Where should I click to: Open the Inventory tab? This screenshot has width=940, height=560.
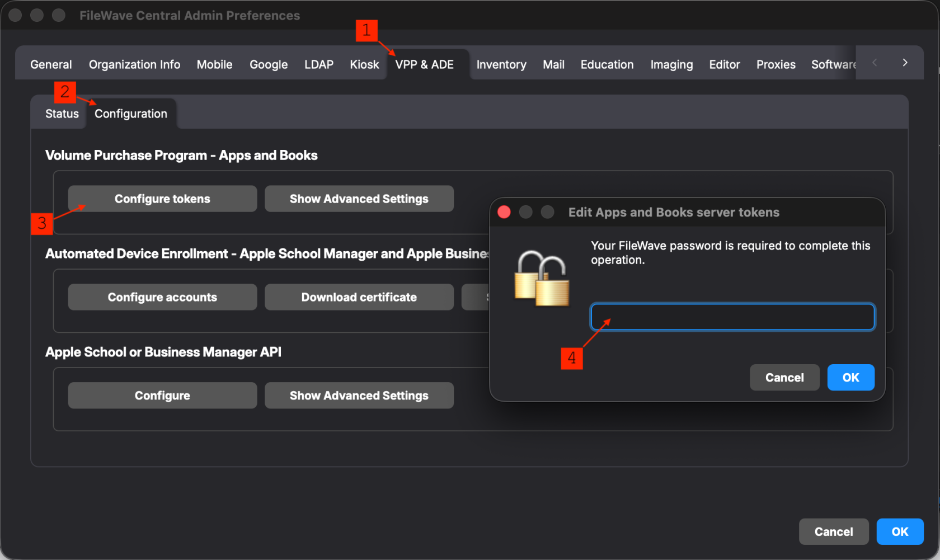click(x=501, y=64)
